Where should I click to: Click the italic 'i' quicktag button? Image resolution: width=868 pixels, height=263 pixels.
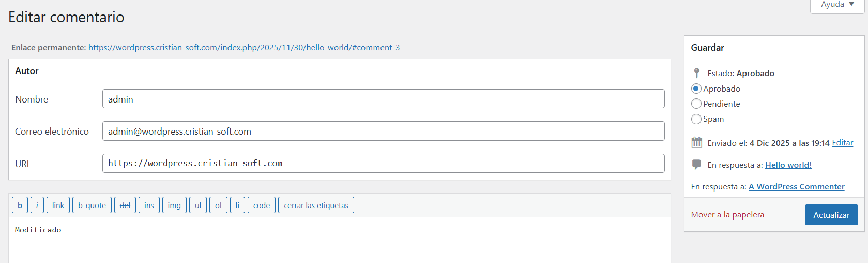point(37,206)
